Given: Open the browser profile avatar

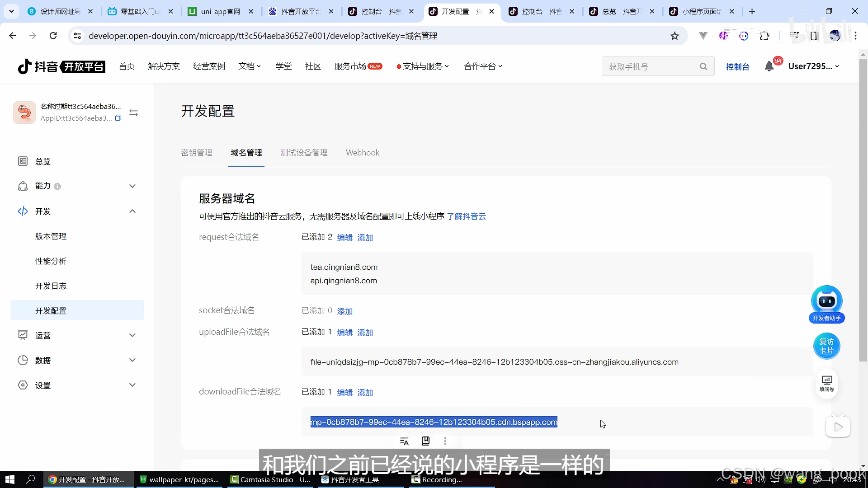Looking at the screenshot, I should click(x=835, y=36).
